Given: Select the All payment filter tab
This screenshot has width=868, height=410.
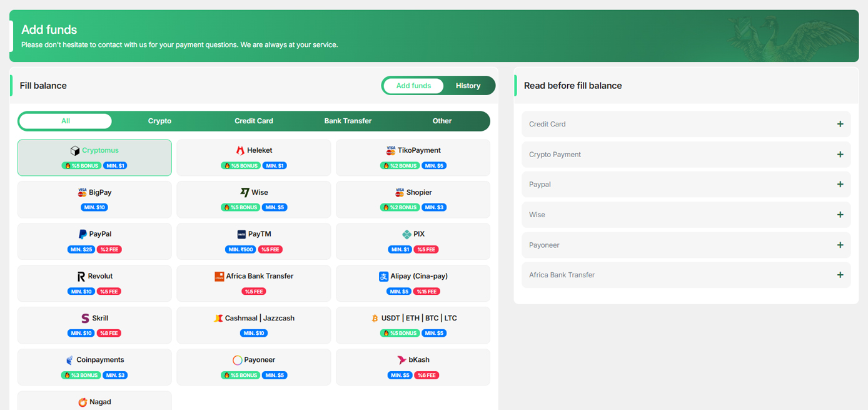Looking at the screenshot, I should point(66,121).
